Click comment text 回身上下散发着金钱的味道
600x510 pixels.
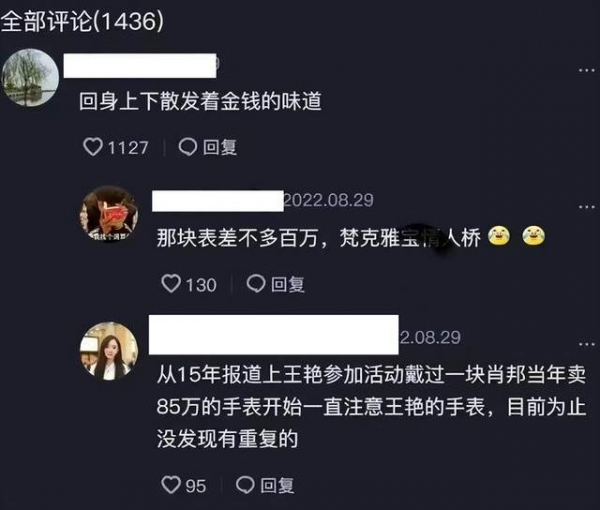point(200,101)
